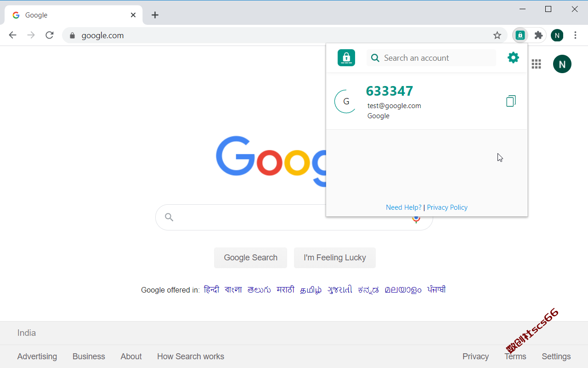Switch Google to Hindi (हिन्दी)
588x368 pixels.
(211, 290)
